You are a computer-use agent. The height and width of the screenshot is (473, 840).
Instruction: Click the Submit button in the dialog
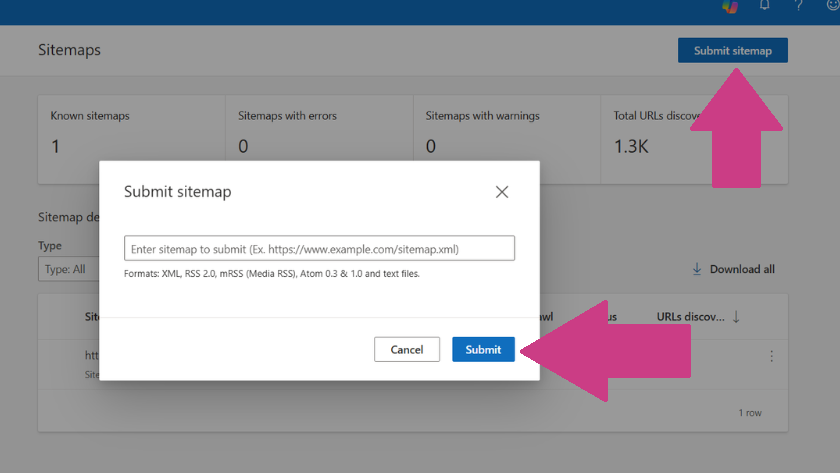[x=483, y=349]
